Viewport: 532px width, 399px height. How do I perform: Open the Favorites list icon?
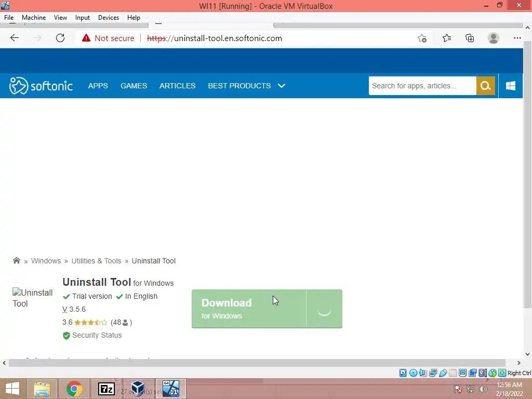pyautogui.click(x=447, y=38)
